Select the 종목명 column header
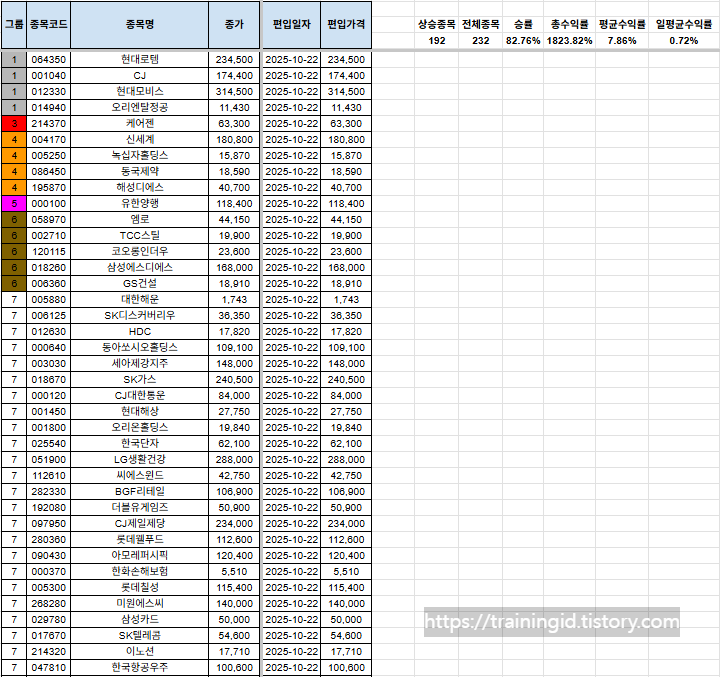The height and width of the screenshot is (677, 720). [x=140, y=25]
